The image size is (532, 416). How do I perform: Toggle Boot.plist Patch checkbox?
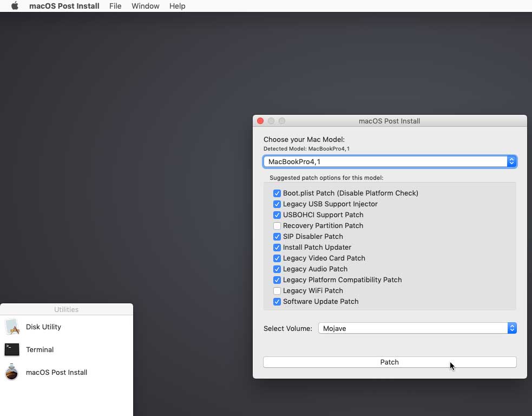click(277, 193)
